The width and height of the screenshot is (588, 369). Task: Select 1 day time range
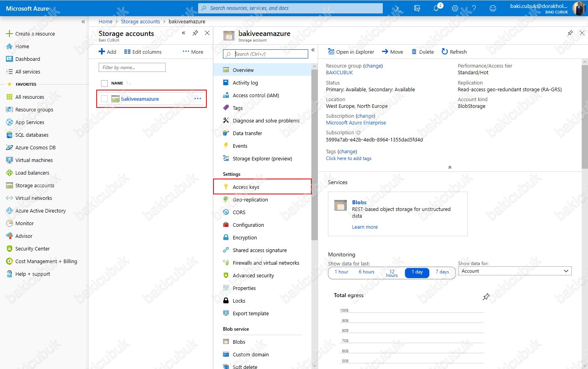pos(417,272)
